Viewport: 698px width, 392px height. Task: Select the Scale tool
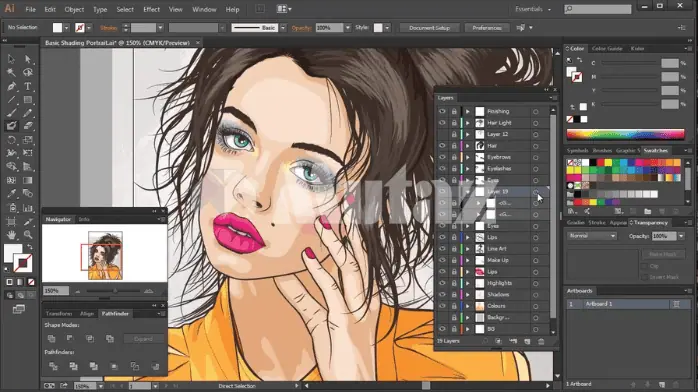pos(28,140)
